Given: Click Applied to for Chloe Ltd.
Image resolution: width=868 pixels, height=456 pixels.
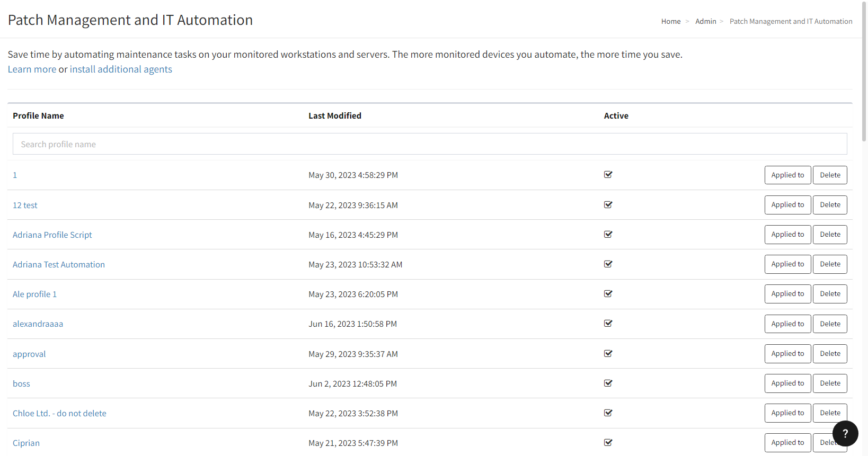Looking at the screenshot, I should [787, 413].
